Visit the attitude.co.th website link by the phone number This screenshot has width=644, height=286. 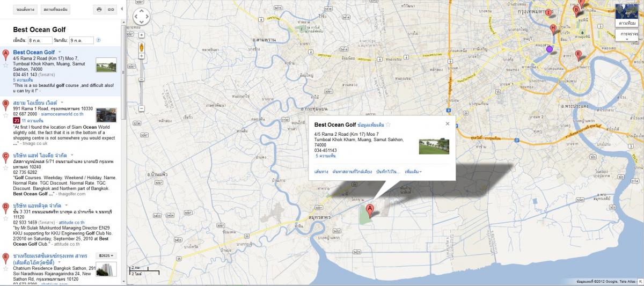coord(70,222)
